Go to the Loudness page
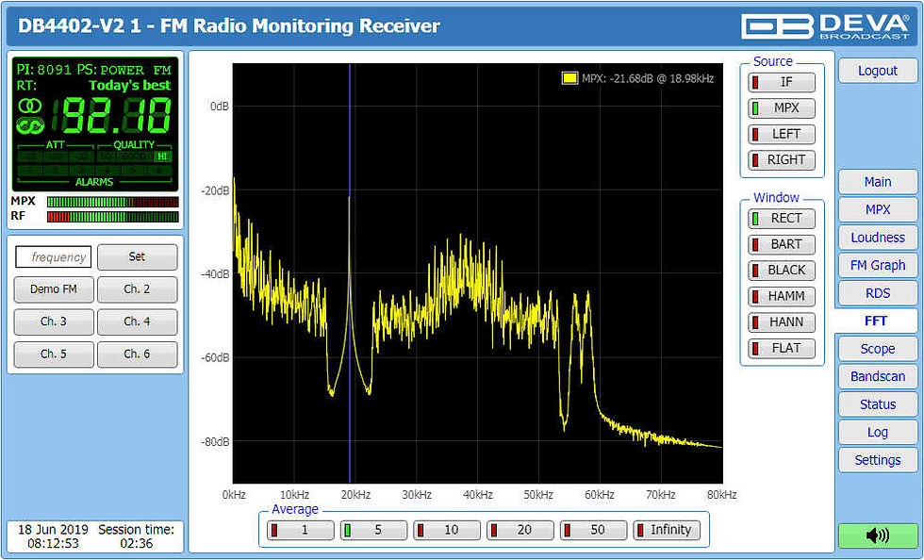Image resolution: width=924 pixels, height=560 pixels. click(x=878, y=238)
